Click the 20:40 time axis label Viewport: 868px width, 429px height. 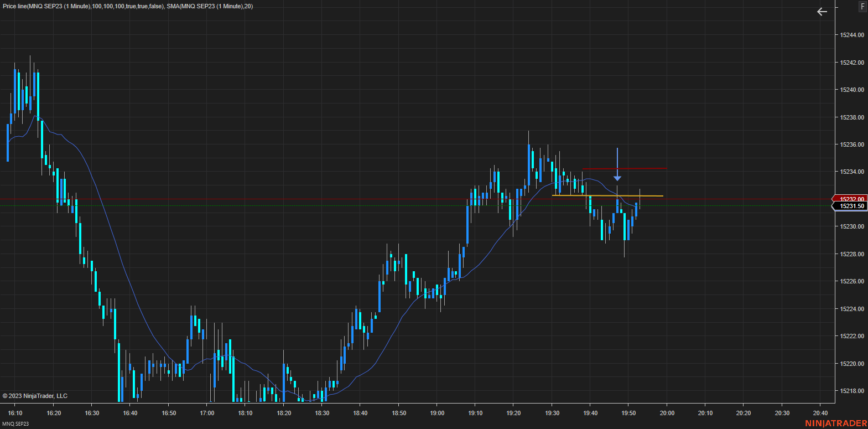tap(820, 413)
